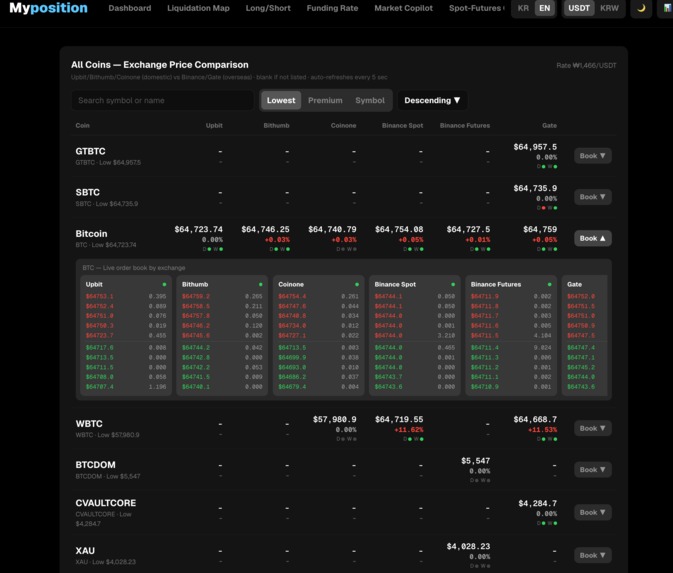The width and height of the screenshot is (673, 573).
Task: Click Bitcoin Gate price $64,759
Action: click(x=540, y=230)
